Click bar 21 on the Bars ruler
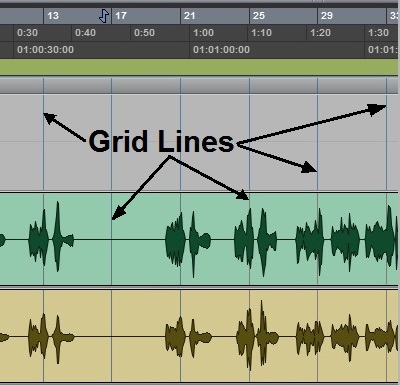 click(x=189, y=16)
